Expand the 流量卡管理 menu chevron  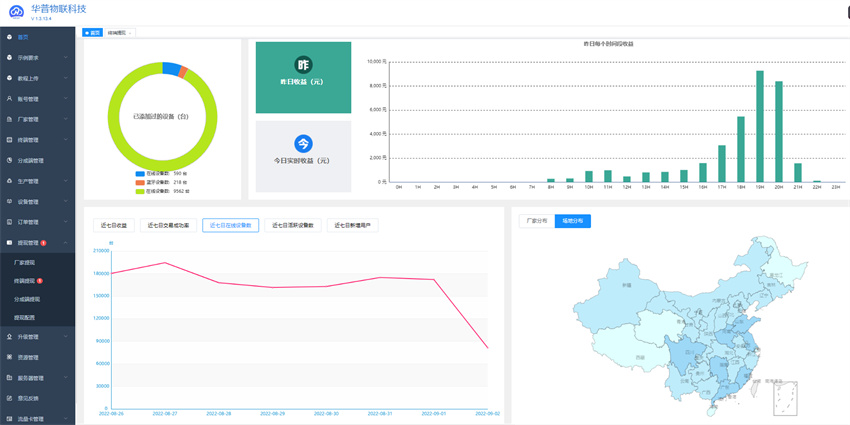coord(66,418)
